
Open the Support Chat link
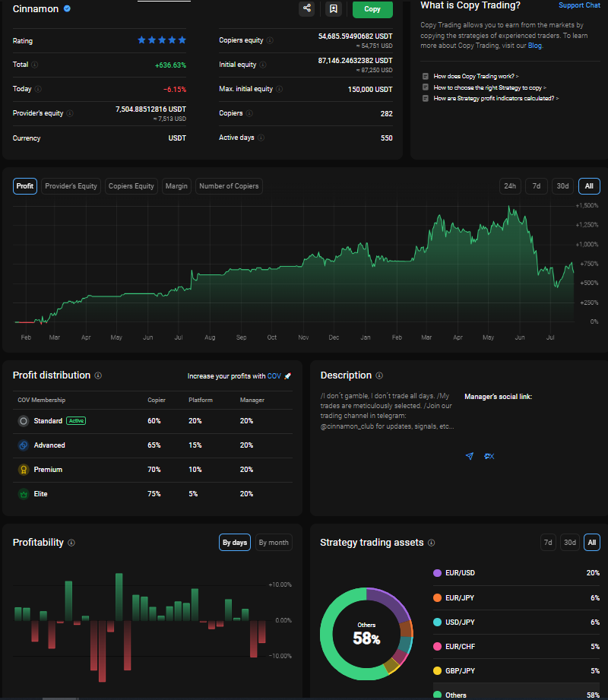pos(579,5)
